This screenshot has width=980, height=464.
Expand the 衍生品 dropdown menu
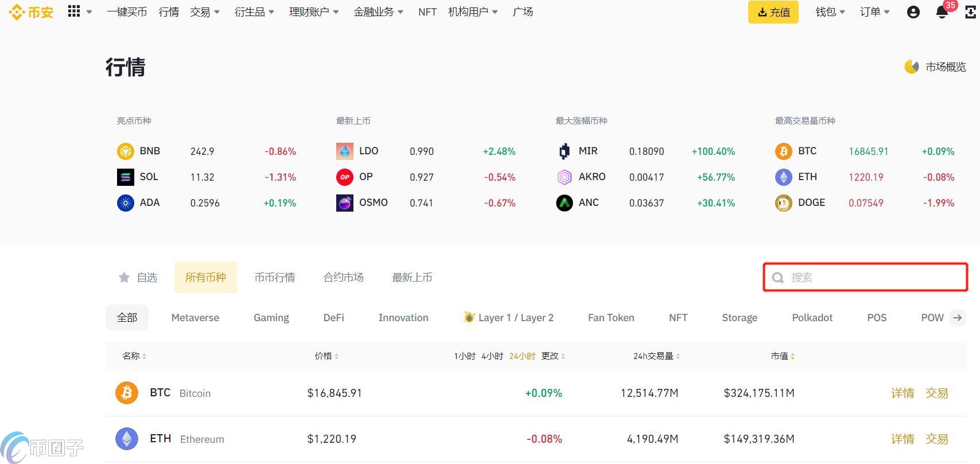pos(254,12)
